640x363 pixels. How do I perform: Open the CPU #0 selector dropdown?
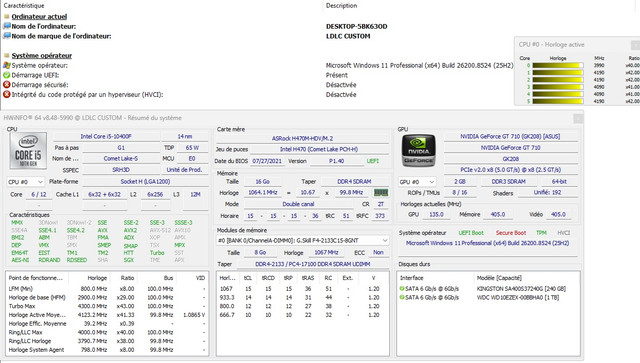point(26,182)
